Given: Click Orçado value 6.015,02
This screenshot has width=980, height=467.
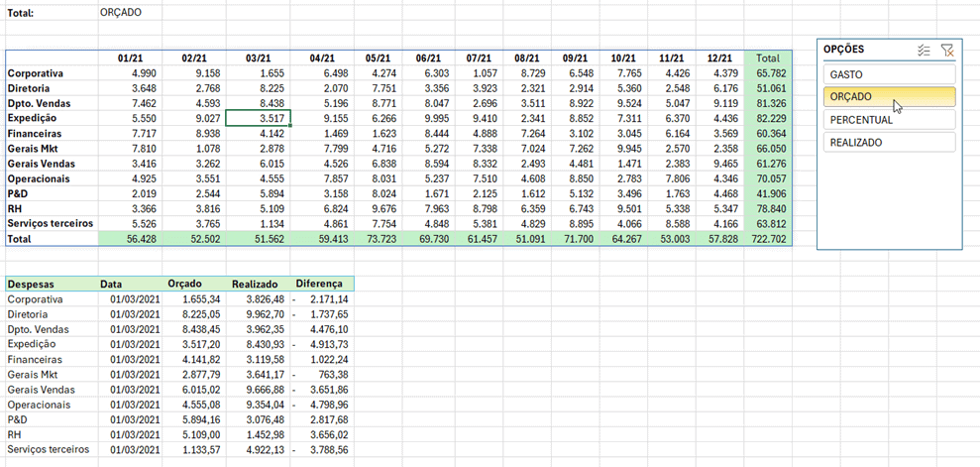Looking at the screenshot, I should point(194,389).
